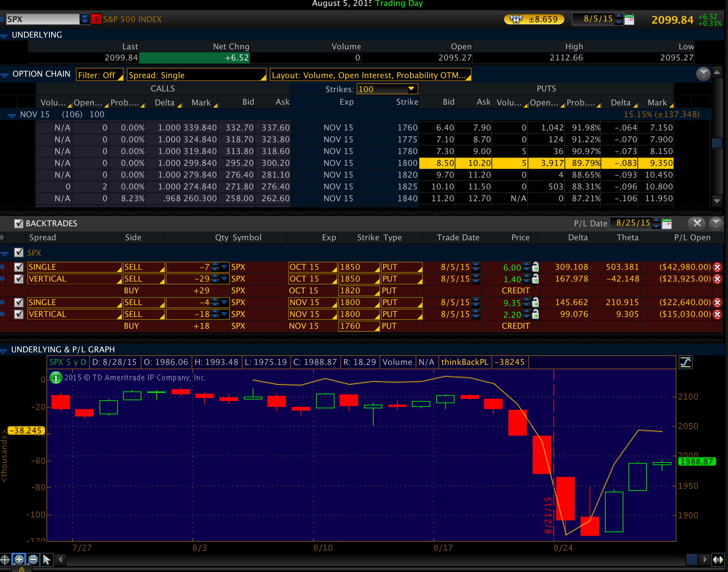Sort by the calls Delta column header

(164, 102)
